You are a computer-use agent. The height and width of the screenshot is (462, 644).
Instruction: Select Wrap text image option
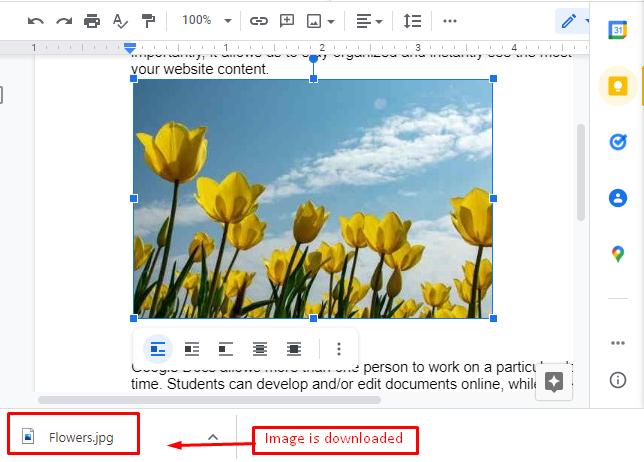coord(192,349)
